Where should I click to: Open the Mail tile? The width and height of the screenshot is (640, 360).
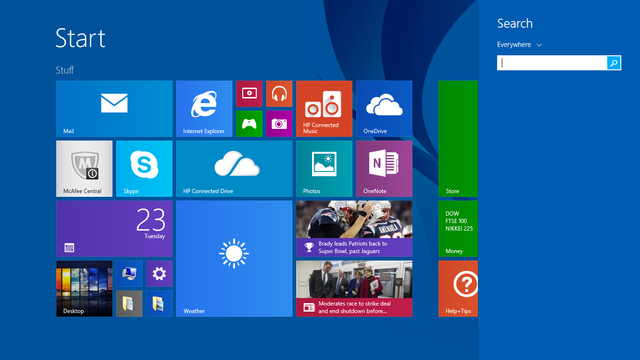click(x=114, y=109)
